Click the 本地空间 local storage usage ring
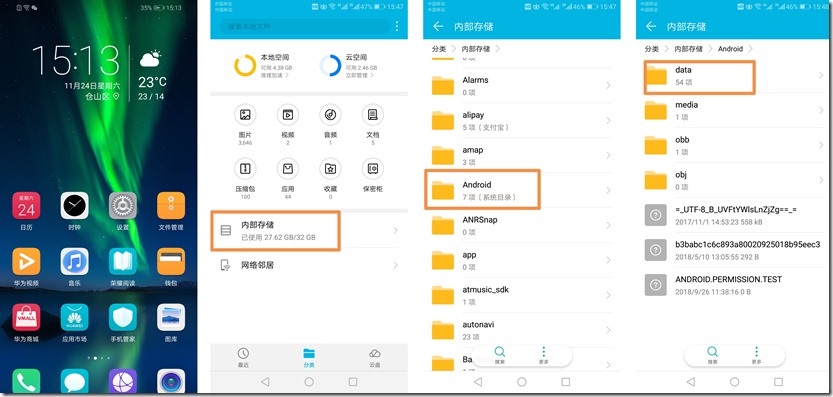This screenshot has width=833, height=397. point(245,65)
